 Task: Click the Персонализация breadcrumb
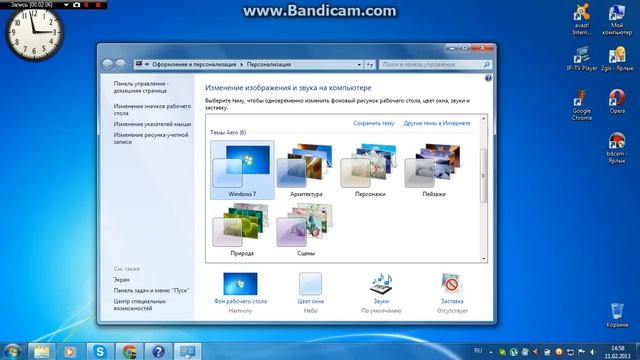[269, 64]
